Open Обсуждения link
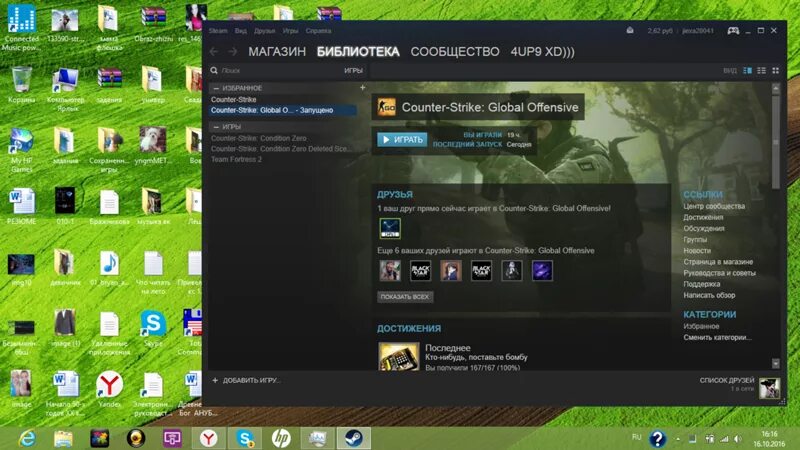This screenshot has height=450, width=800. pos(704,229)
